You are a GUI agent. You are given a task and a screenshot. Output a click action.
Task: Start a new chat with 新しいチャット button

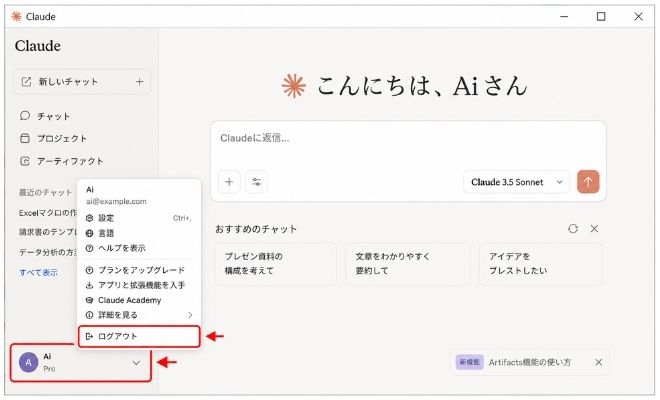tap(82, 82)
